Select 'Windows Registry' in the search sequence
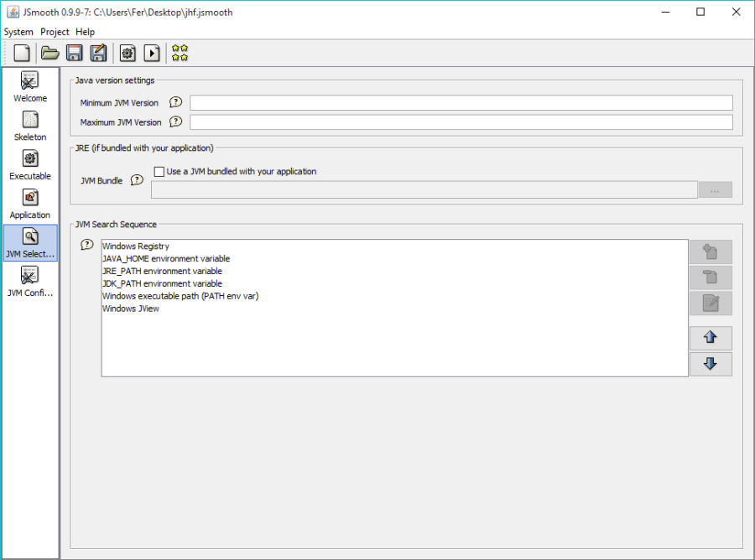755x560 pixels. click(x=136, y=246)
